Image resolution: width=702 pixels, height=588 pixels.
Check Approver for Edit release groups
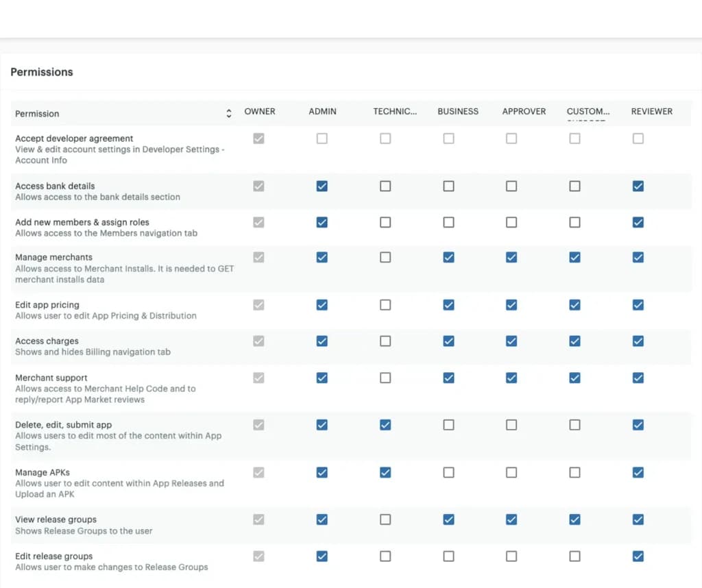[x=511, y=556]
